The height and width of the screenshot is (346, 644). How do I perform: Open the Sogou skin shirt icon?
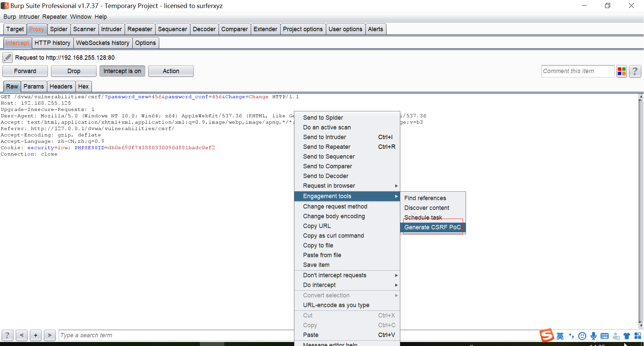627,336
